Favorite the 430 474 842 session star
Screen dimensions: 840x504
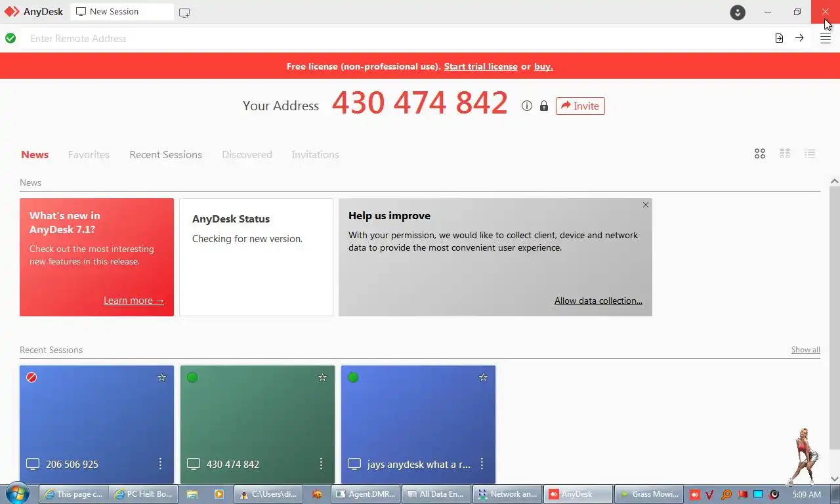point(322,377)
